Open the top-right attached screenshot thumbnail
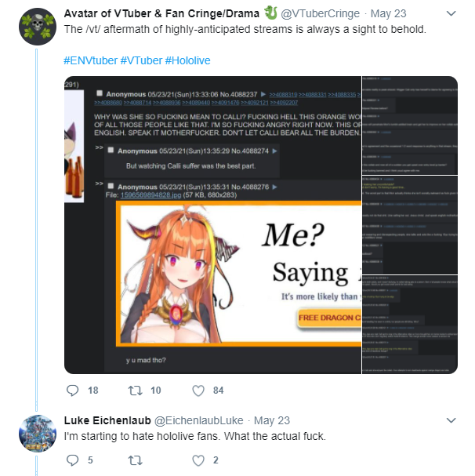Viewport: 475px width, 476px height. (x=410, y=125)
